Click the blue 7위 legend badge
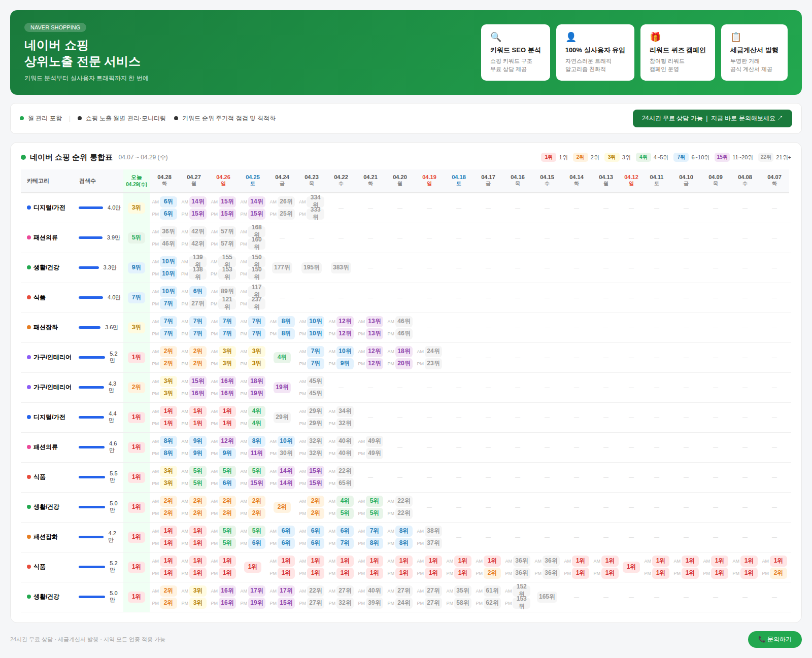Screen dimensions: 812x658 pos(681,157)
